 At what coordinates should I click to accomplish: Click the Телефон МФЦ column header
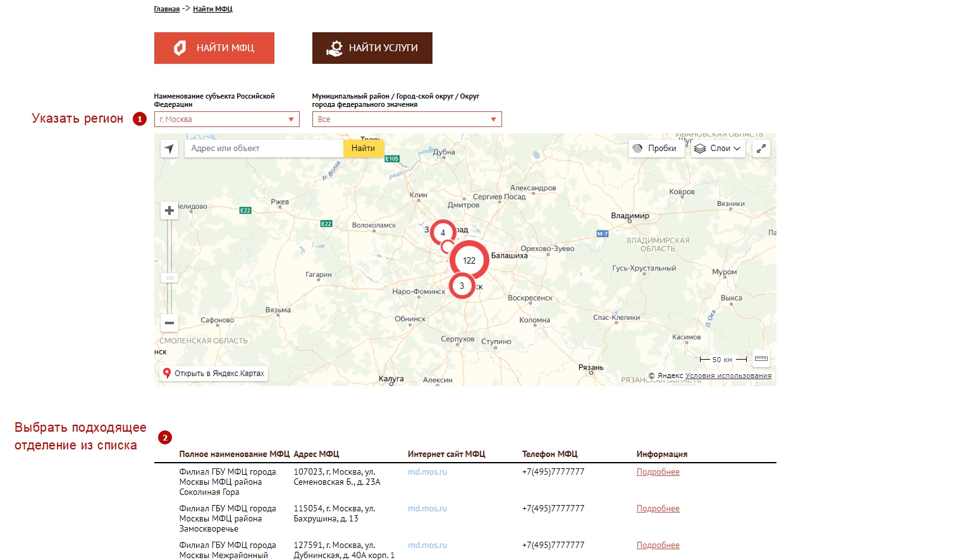pos(550,454)
